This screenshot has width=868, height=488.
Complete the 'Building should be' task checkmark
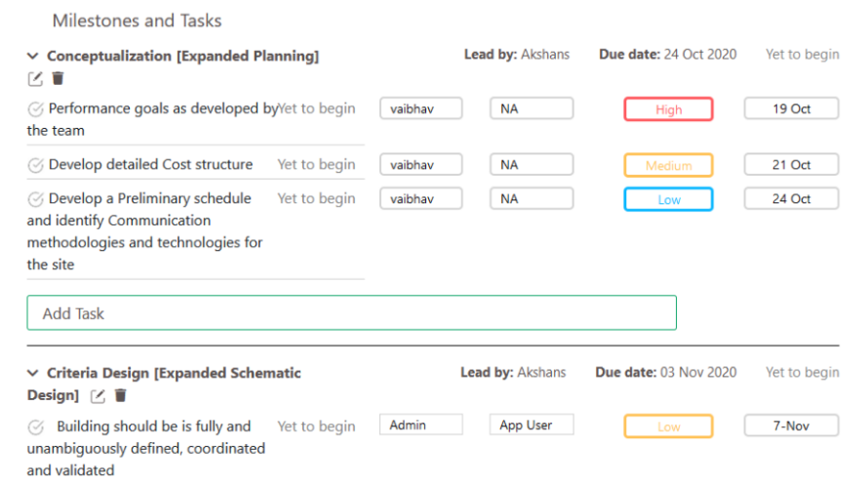pos(36,427)
